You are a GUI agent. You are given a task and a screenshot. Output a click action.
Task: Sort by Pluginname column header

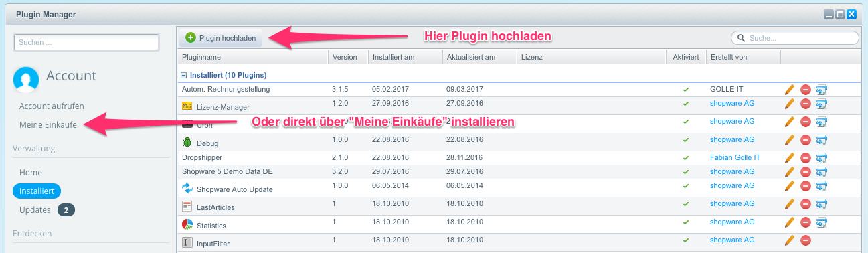252,57
